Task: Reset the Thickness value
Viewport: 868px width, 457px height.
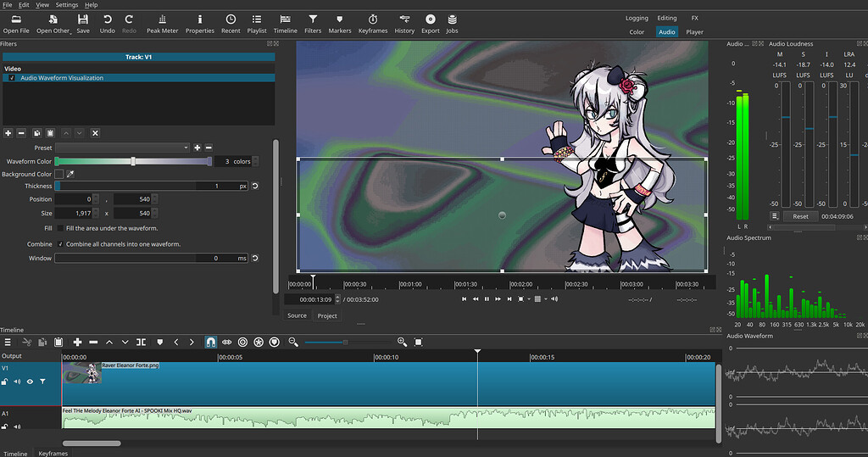Action: [255, 187]
